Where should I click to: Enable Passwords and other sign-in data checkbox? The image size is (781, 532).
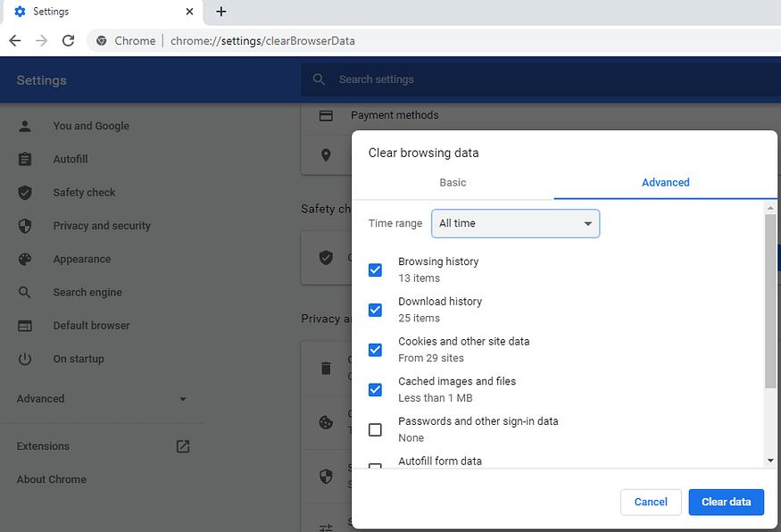tap(375, 429)
